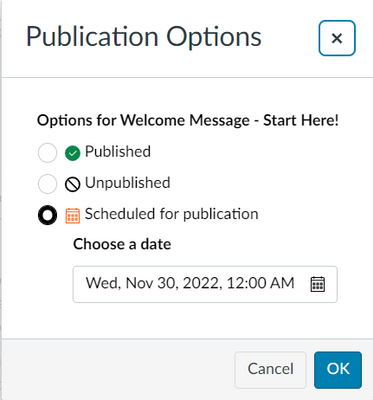Click the 12:00 AM time text

click(x=260, y=283)
